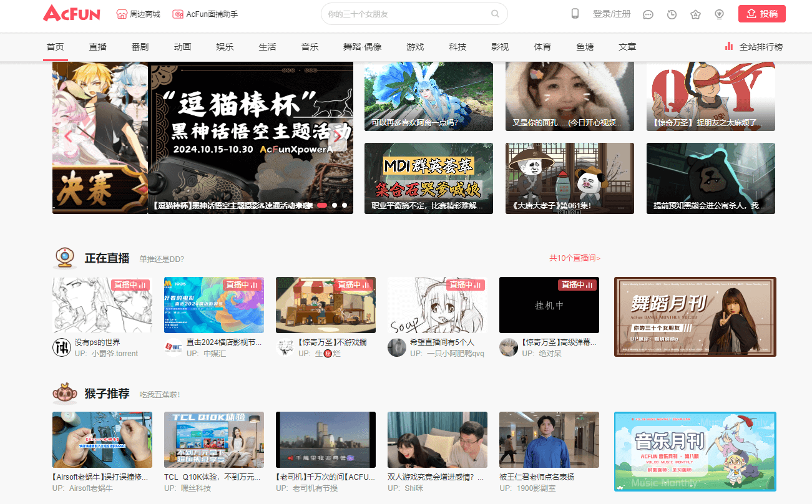Click the download client icon
Image resolution: width=812 pixels, height=504 pixels.
tap(719, 14)
